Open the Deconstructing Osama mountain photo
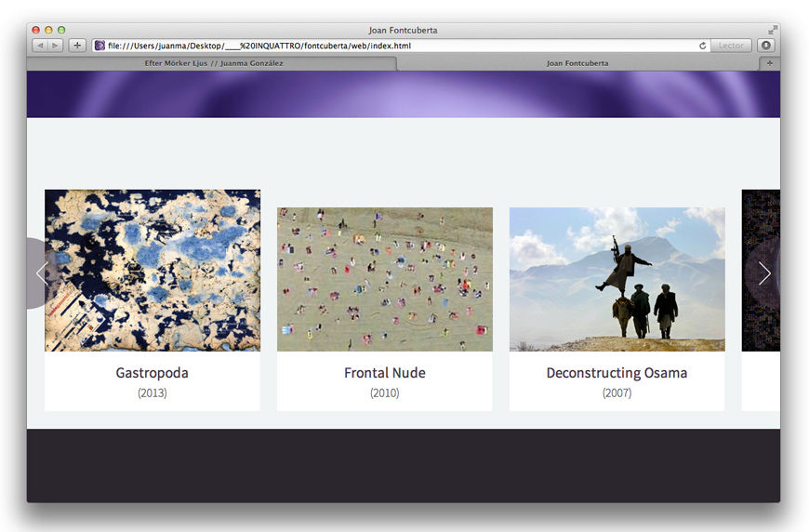This screenshot has height=532, width=809. click(617, 279)
